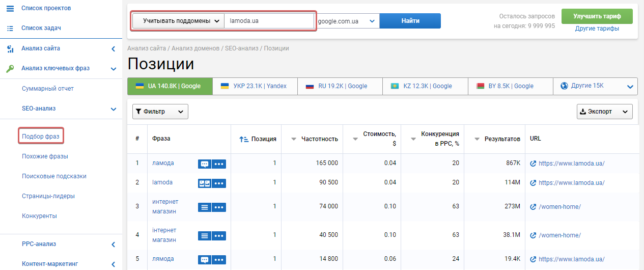Open the hamburger menu icon beside Список проектов
644x270 pixels.
[x=10, y=8]
